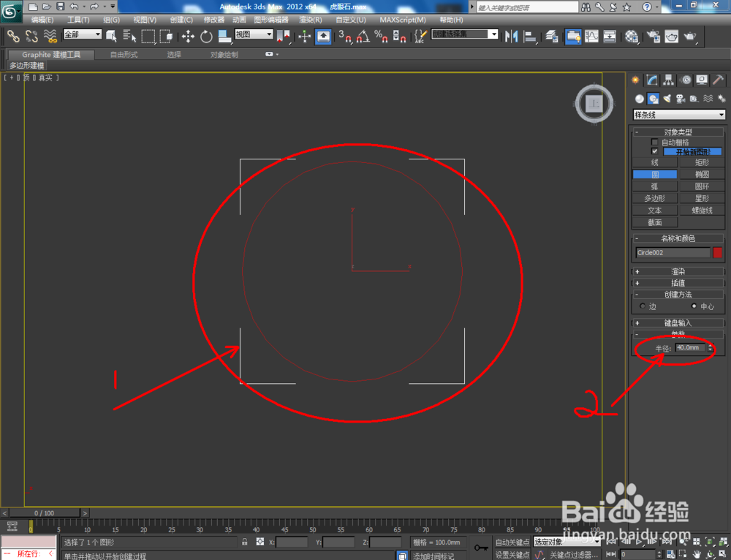Activate the Select Object tool
Screen dimensions: 731x560
pyautogui.click(x=111, y=36)
